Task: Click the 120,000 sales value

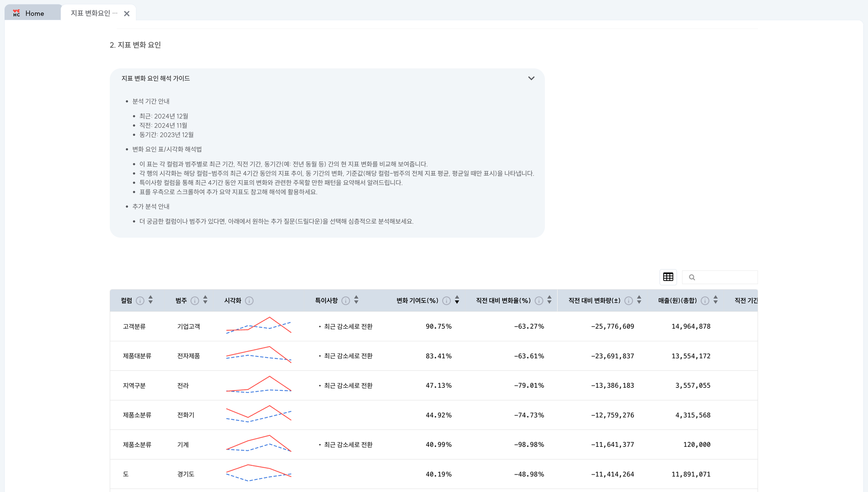Action: pos(697,445)
